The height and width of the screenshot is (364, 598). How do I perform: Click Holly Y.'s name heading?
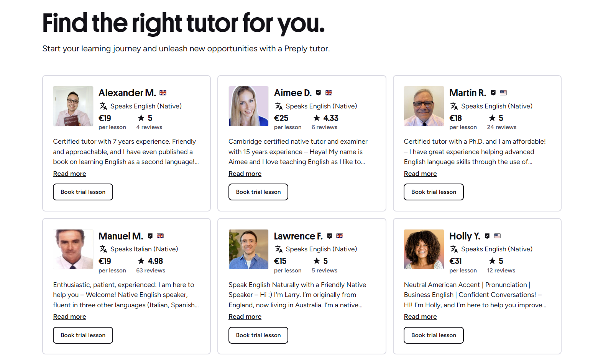click(465, 236)
